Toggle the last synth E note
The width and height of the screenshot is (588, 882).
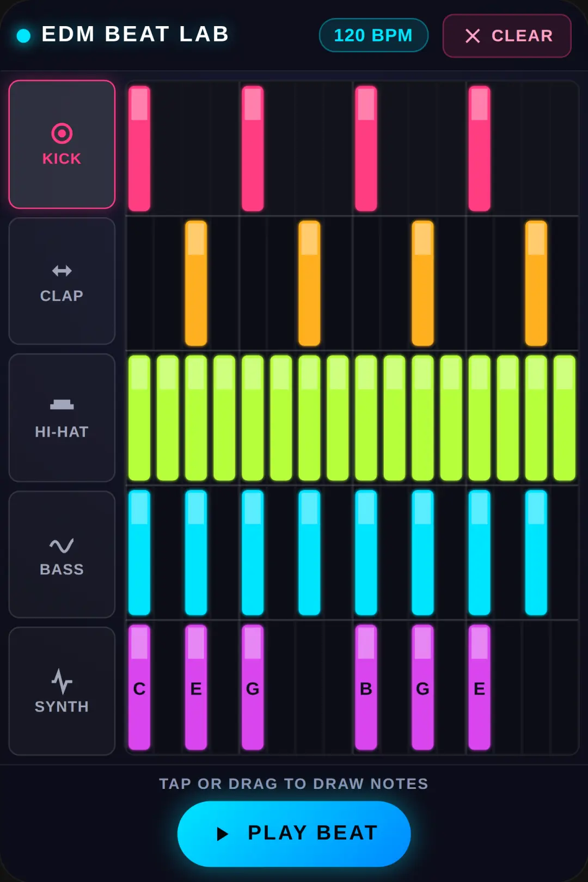[479, 688]
